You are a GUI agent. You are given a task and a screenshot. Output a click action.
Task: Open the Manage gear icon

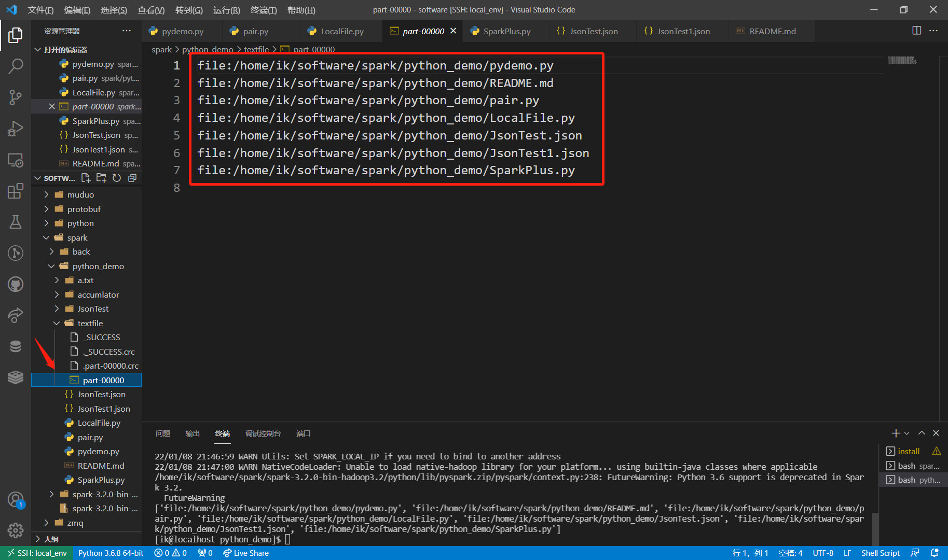tap(16, 530)
